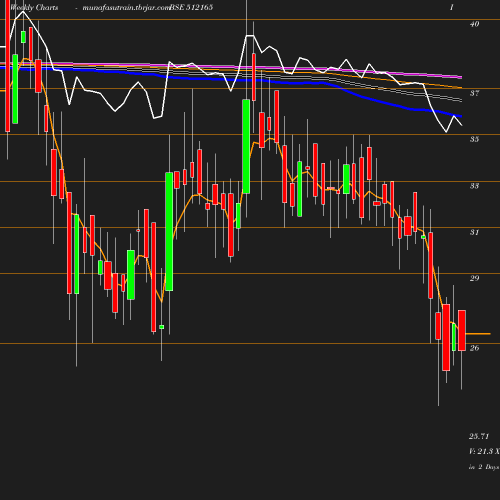Click the 'Weekly Charts' title text

34,7
